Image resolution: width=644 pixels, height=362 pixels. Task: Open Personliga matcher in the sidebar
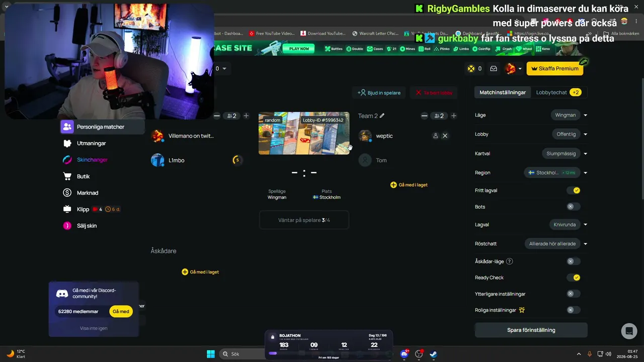pyautogui.click(x=102, y=127)
